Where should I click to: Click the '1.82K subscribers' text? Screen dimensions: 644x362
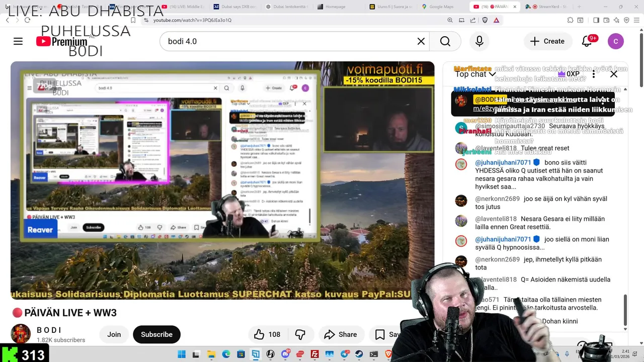61,340
